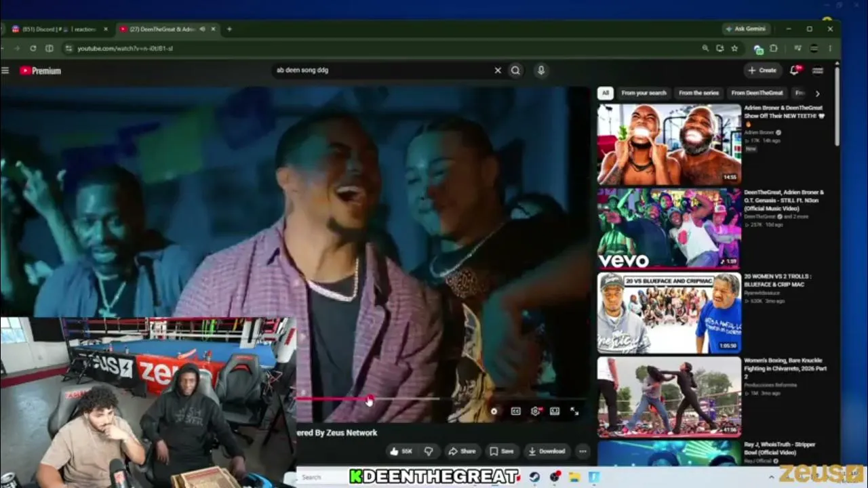
Task: Reload the page in Chrome
Action: (x=33, y=49)
